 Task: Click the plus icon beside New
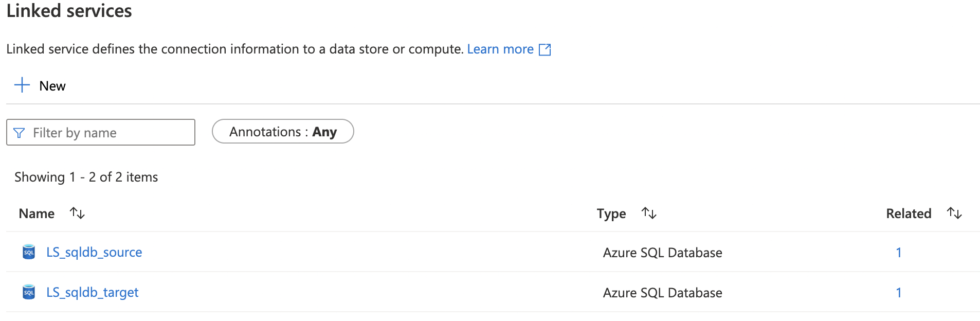tap(22, 85)
